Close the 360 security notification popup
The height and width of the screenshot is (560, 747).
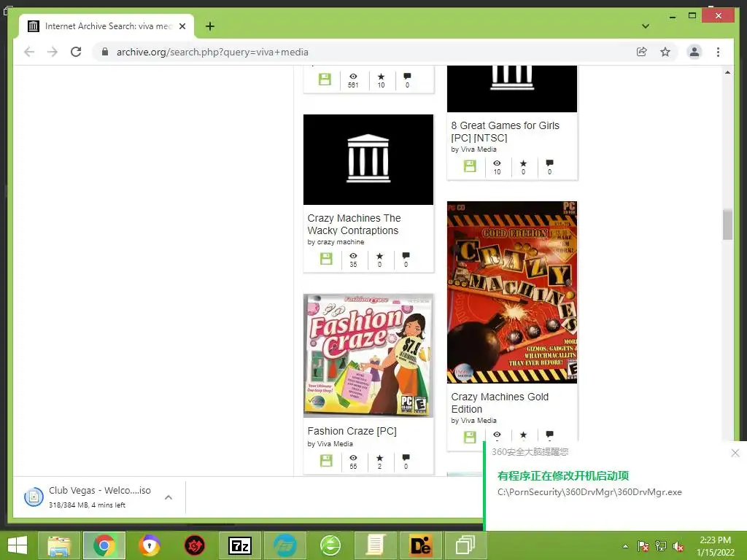point(735,453)
